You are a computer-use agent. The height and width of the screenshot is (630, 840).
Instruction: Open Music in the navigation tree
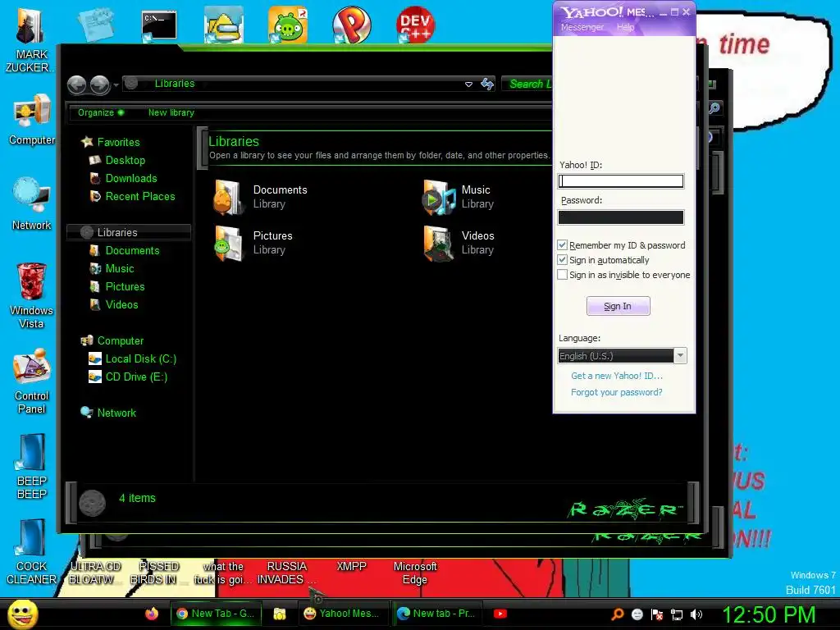click(x=119, y=269)
